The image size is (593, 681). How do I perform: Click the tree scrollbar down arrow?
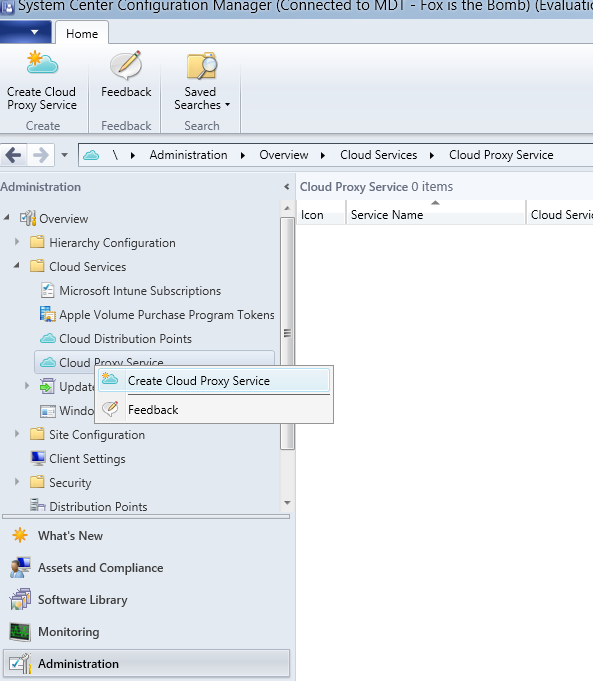point(287,503)
